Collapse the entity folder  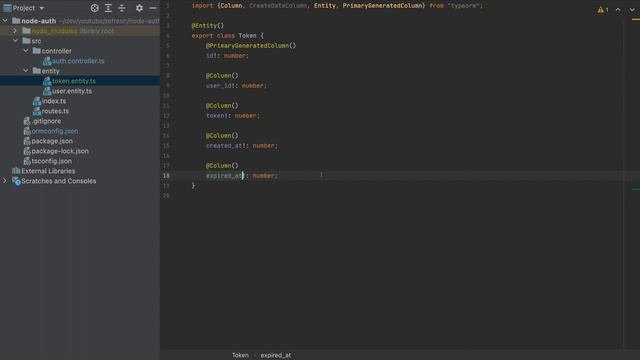tap(25, 71)
